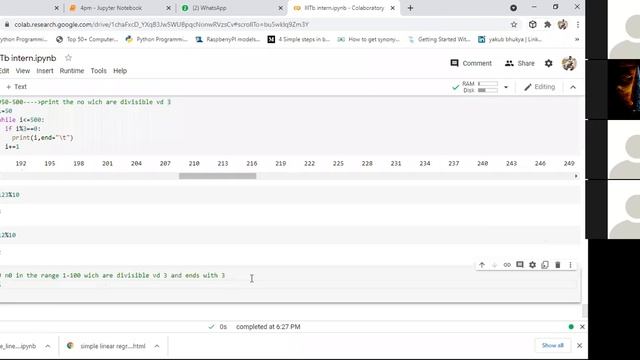
Task: Close the status bar panel
Action: click(582, 327)
